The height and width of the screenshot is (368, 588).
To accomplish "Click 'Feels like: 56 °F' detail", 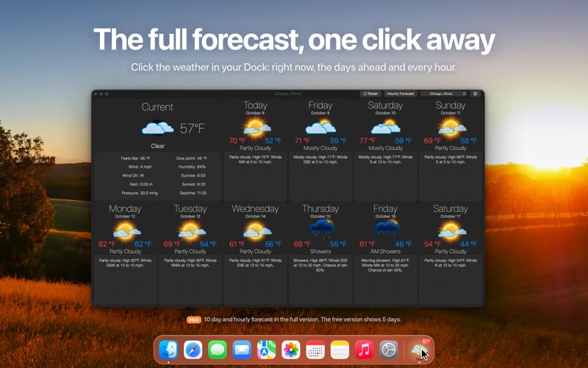I will tap(135, 158).
